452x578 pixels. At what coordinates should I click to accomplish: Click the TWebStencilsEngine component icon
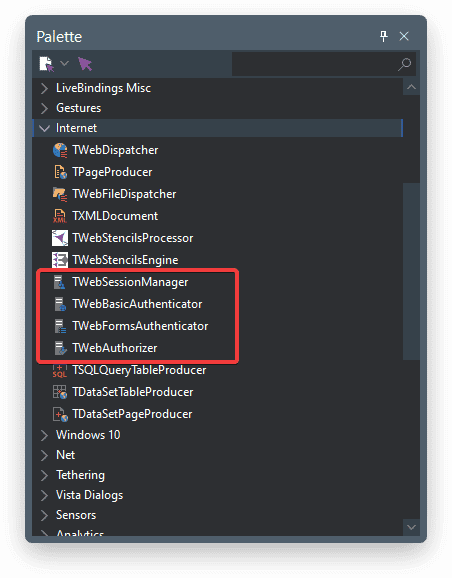click(60, 260)
